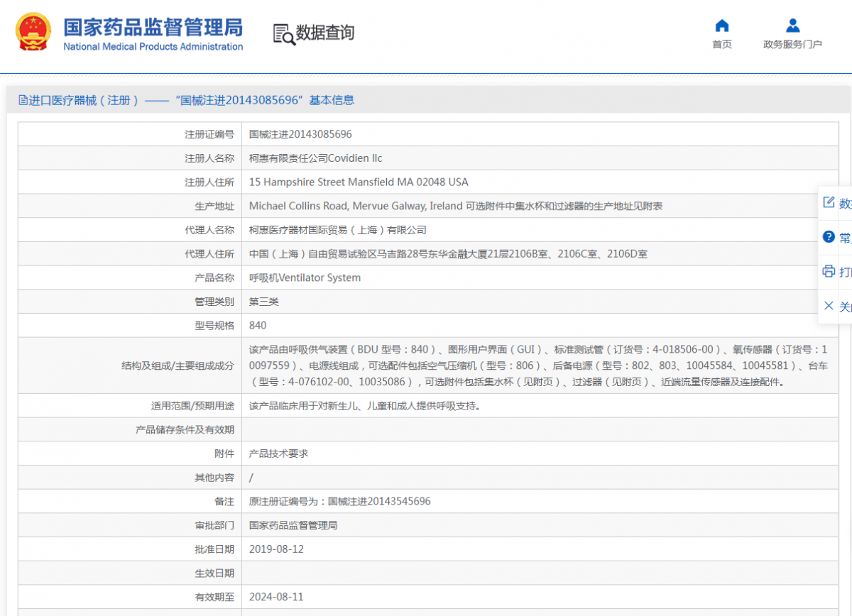
Task: Click 注册人住所 row label
Action: pos(209,182)
